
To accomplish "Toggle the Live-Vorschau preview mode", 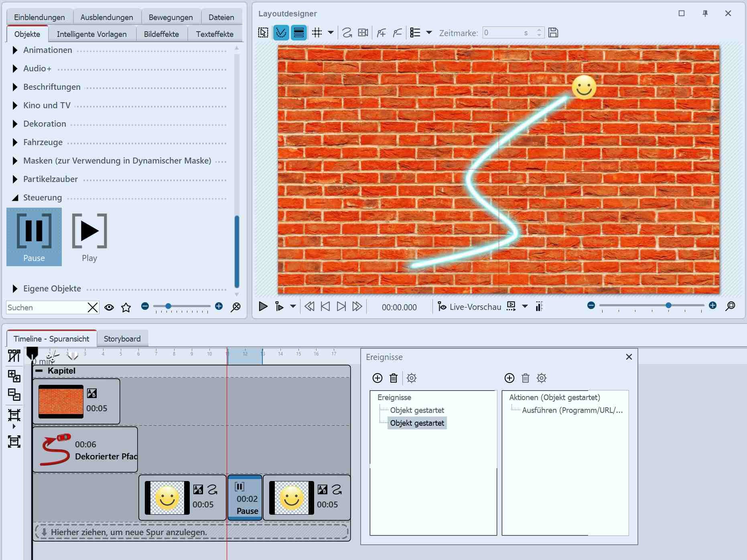I will (x=469, y=307).
